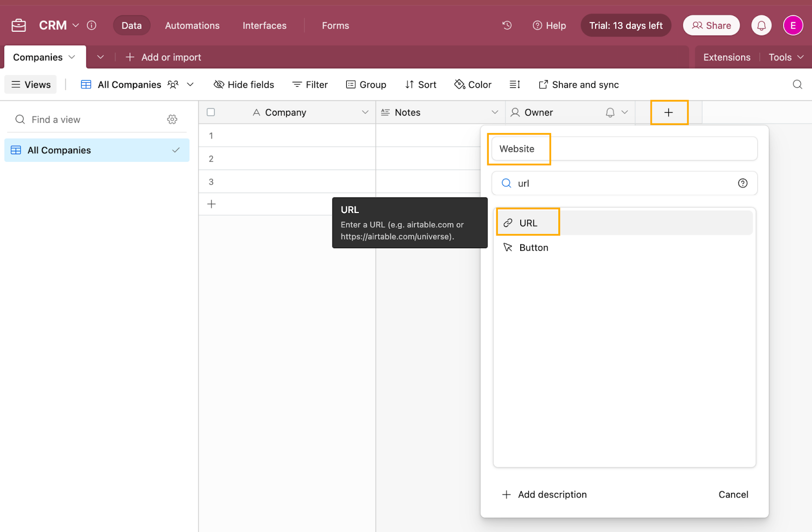This screenshot has width=812, height=532.
Task: Click the Trial 13 days left button
Action: [626, 25]
